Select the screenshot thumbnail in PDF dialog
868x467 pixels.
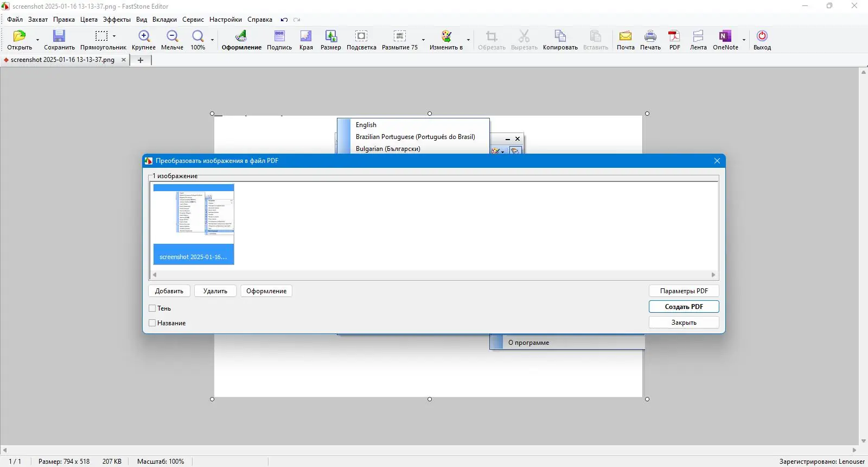[194, 224]
